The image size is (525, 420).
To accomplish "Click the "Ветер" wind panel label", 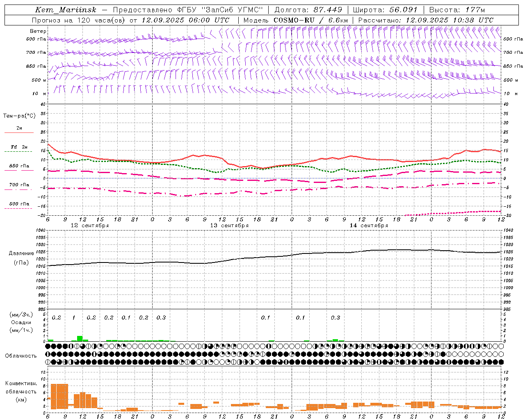I will pyautogui.click(x=38, y=31).
